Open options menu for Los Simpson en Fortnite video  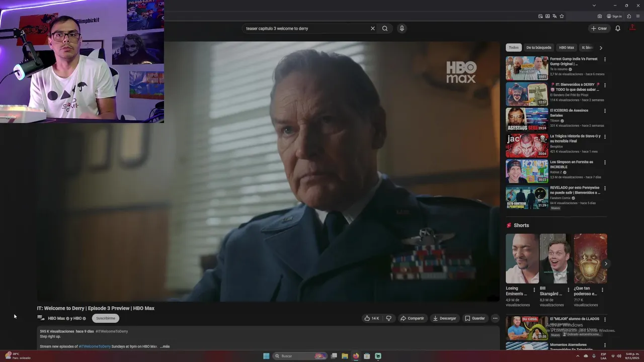[x=605, y=162]
